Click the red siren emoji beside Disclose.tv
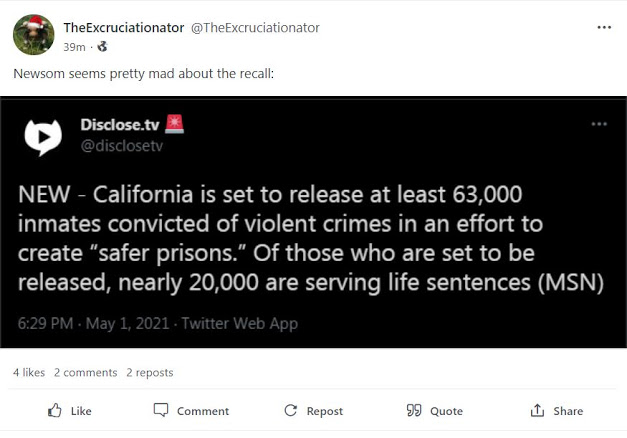627x438 pixels. (x=175, y=125)
